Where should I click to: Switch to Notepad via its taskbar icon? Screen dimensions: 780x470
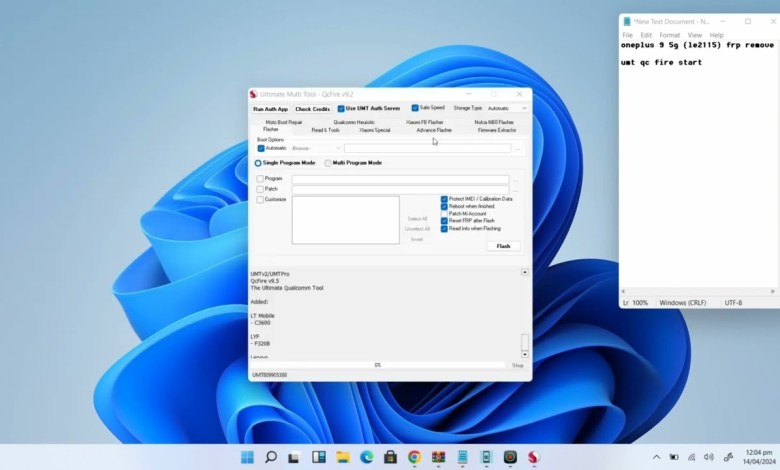click(463, 457)
